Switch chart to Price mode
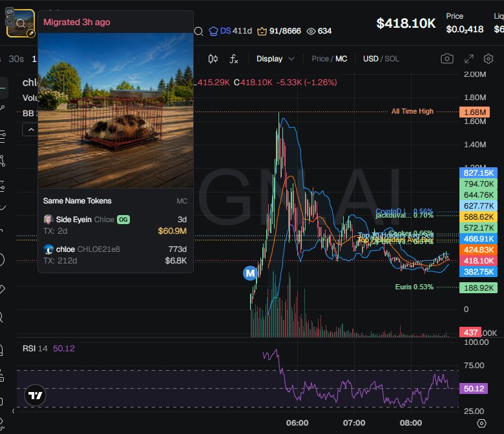Viewport: 504px width, 434px height. pyautogui.click(x=320, y=59)
